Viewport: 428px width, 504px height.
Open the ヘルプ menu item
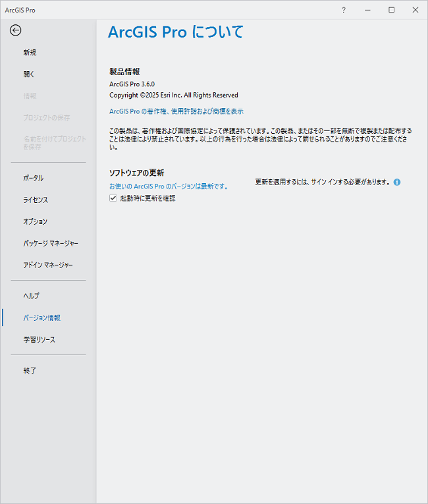pos(32,296)
